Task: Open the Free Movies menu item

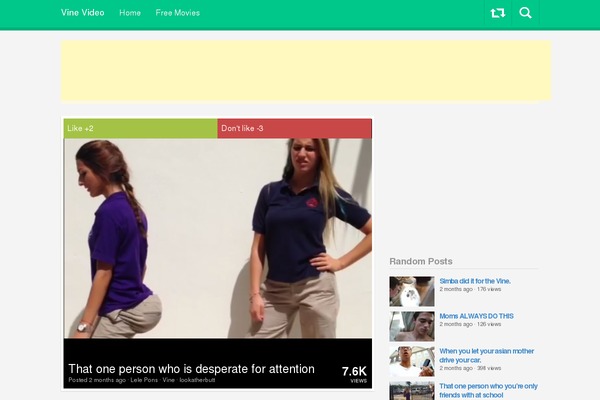Action: (178, 13)
